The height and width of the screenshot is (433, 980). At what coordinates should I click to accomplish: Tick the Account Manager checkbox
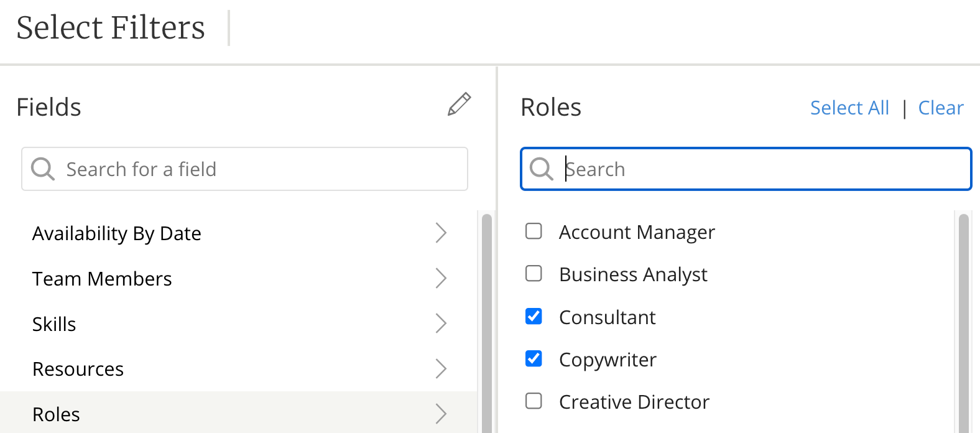click(534, 231)
